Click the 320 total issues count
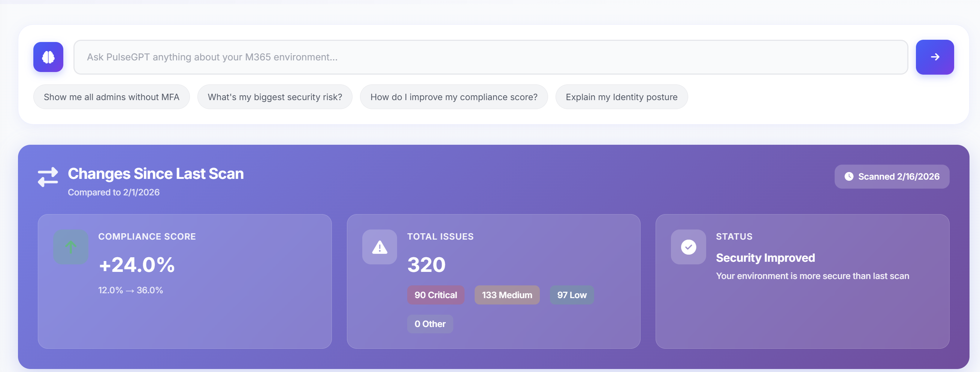The image size is (980, 372). pyautogui.click(x=426, y=264)
